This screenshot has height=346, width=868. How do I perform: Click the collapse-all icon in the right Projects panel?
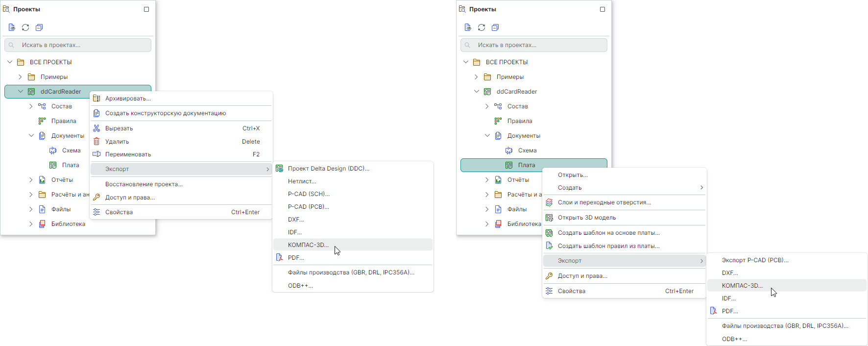(495, 27)
